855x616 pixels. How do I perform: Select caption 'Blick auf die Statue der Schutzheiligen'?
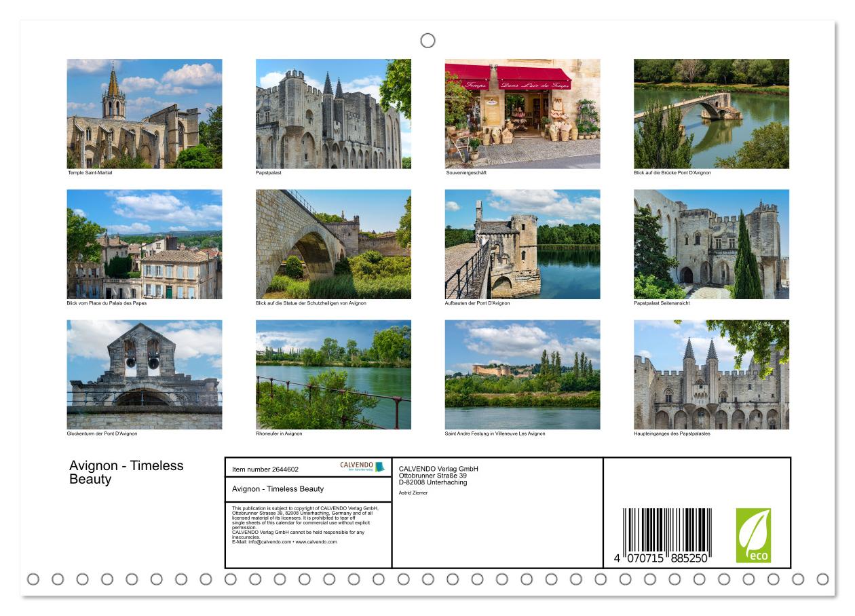311,303
